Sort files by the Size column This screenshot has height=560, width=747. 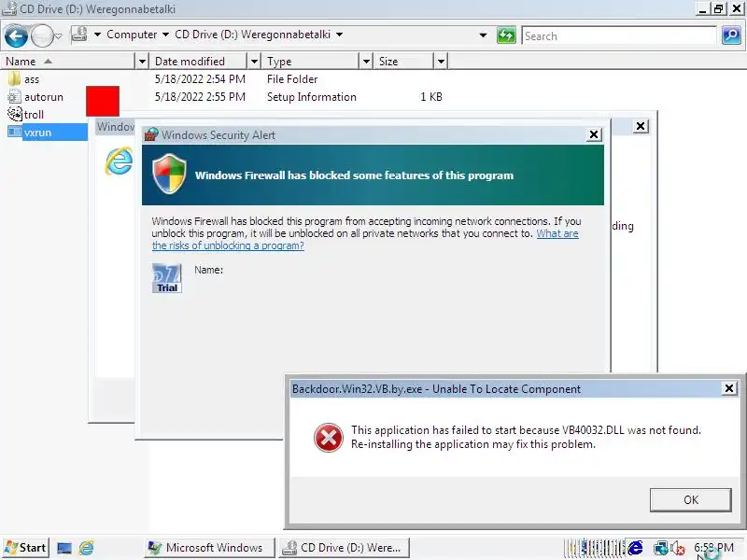405,62
